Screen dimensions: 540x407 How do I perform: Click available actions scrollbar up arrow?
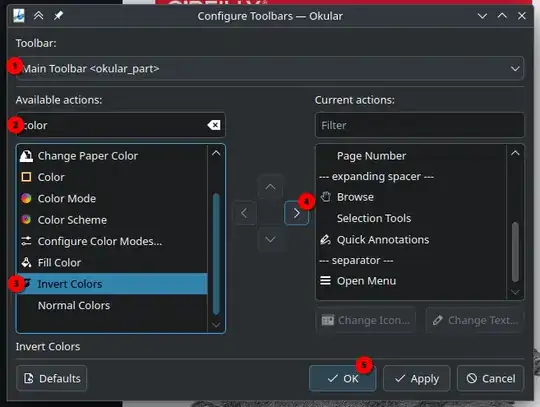216,153
